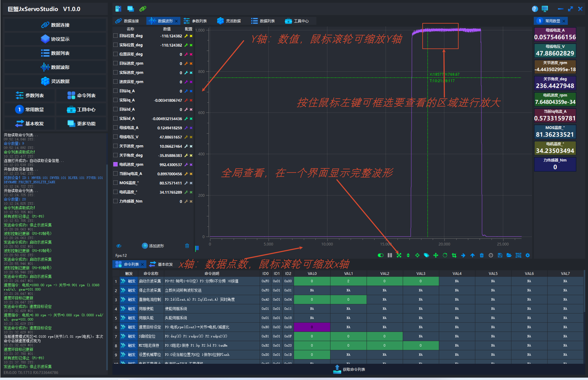
Task: Click the blue up arrow icon
Action: [x=472, y=255]
